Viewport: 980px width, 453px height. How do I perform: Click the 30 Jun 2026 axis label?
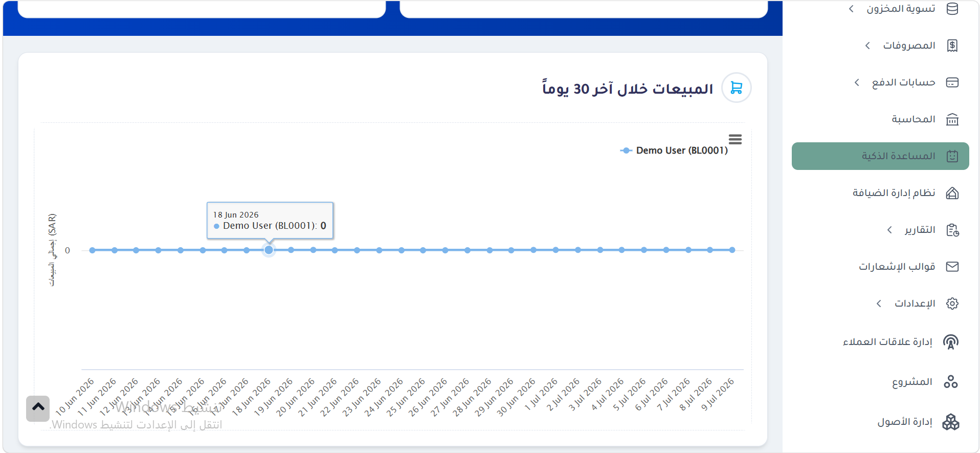pos(516,397)
